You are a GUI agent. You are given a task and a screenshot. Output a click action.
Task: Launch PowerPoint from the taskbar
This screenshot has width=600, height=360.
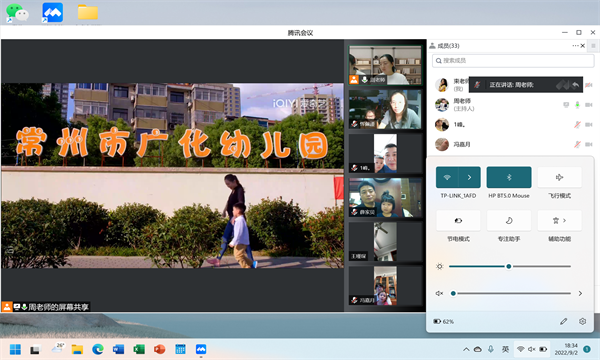click(160, 349)
